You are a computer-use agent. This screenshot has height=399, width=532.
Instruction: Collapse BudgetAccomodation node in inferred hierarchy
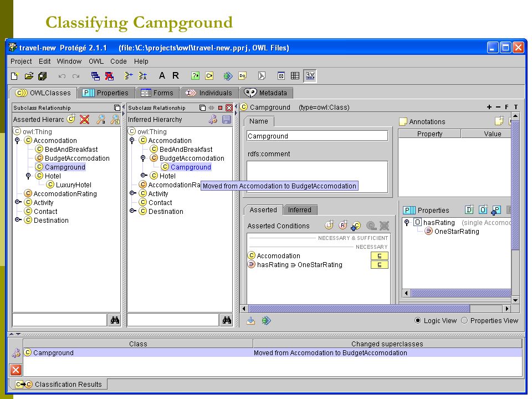coord(143,158)
